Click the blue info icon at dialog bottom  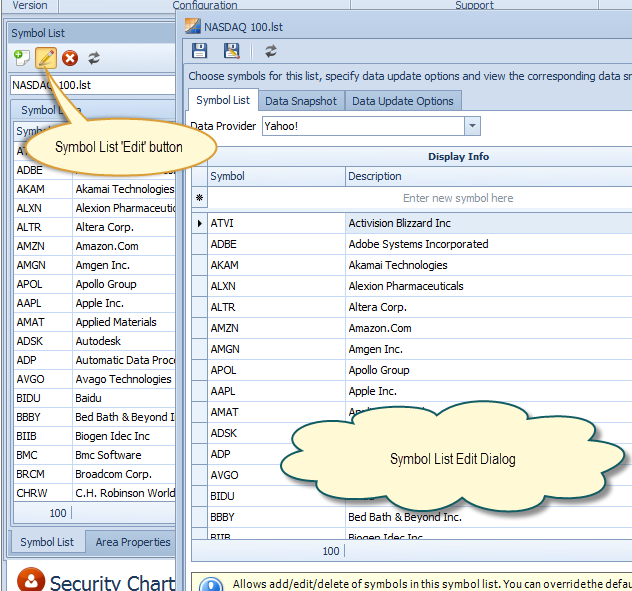211,584
